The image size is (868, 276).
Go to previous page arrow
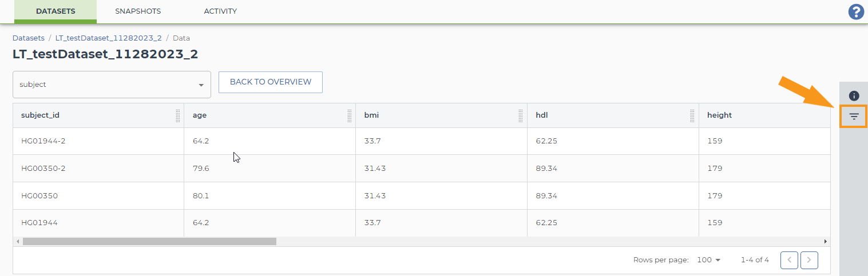pos(789,260)
